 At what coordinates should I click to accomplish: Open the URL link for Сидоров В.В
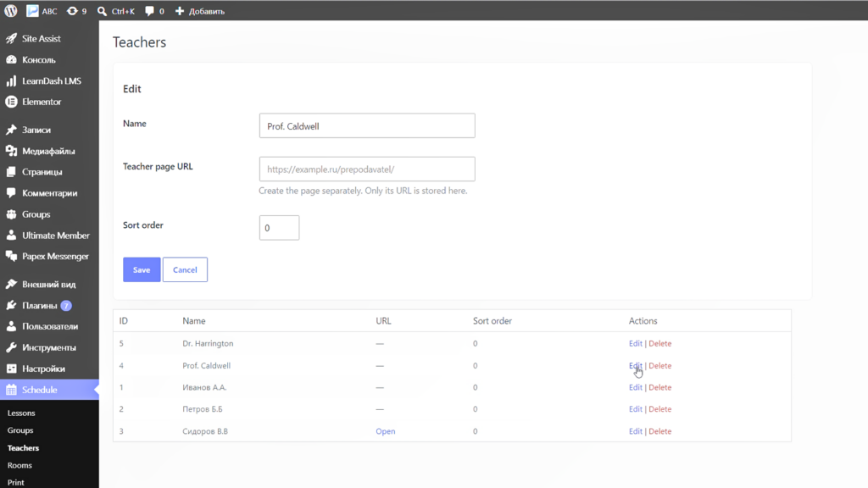386,431
